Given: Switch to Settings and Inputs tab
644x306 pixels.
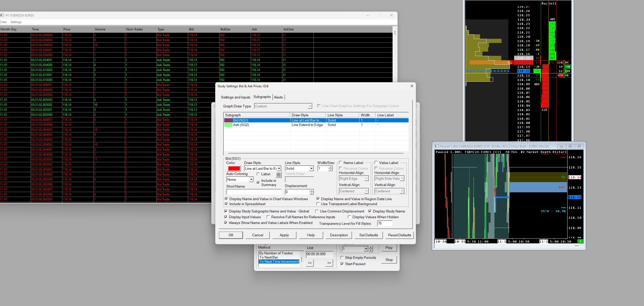Looking at the screenshot, I should pos(235,97).
